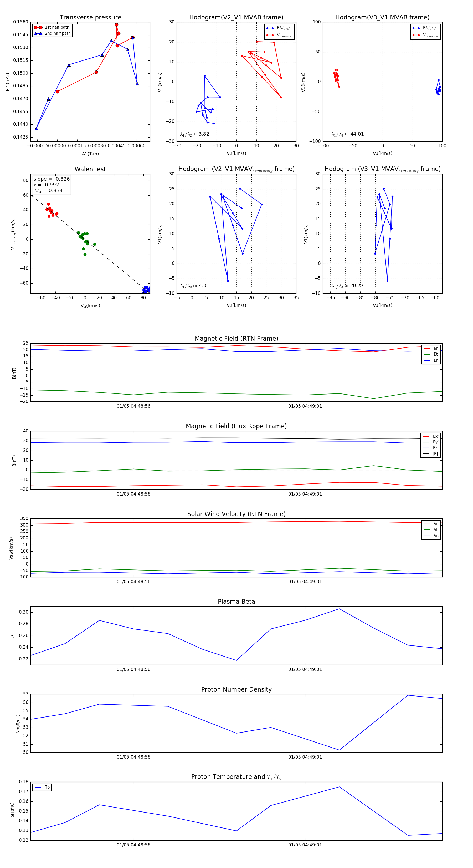
Task: Select the 'Proton Number Density' panel title
Action: click(x=236, y=689)
